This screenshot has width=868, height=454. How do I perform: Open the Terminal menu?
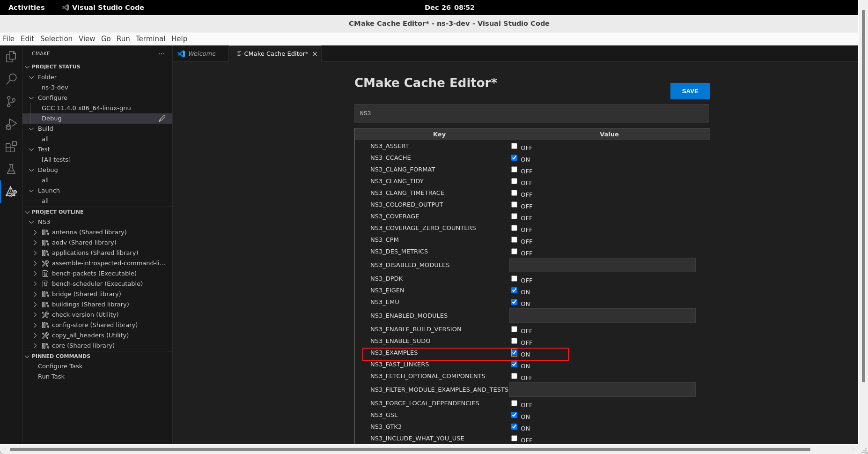tap(150, 39)
